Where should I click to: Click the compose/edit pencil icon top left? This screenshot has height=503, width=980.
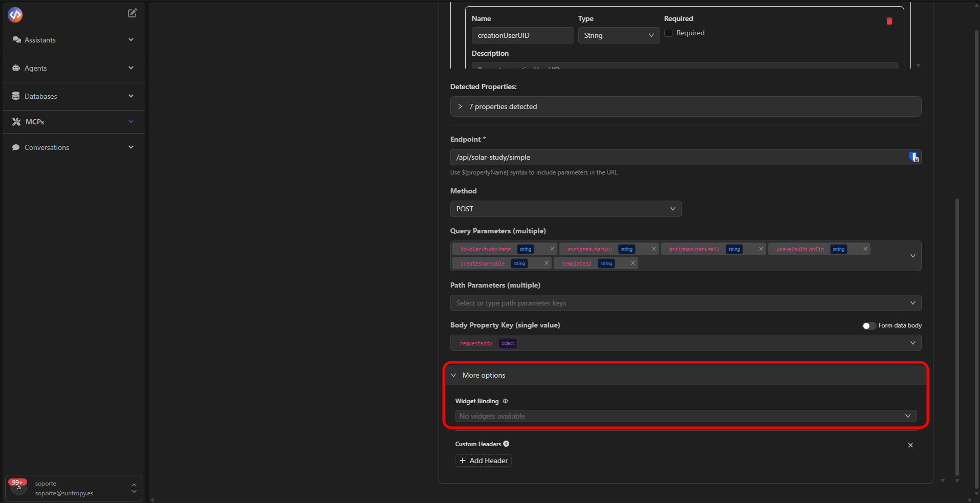[132, 13]
